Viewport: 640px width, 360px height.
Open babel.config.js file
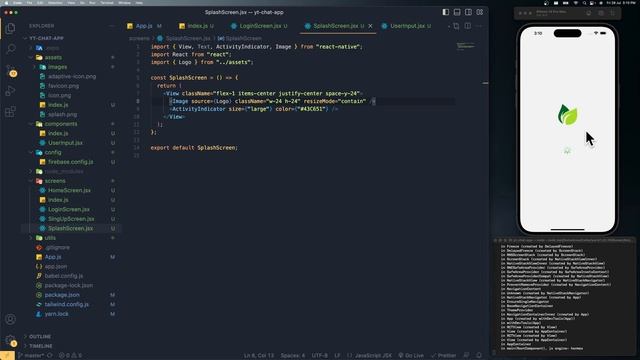63,276
